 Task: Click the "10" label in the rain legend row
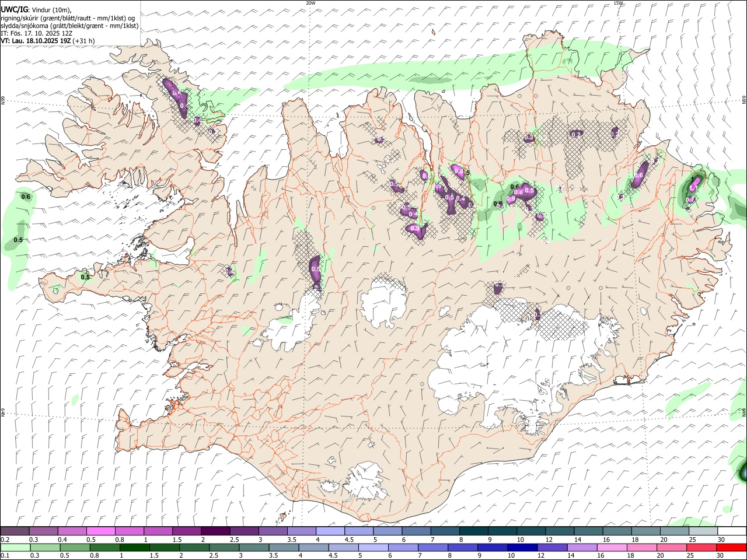(511, 556)
